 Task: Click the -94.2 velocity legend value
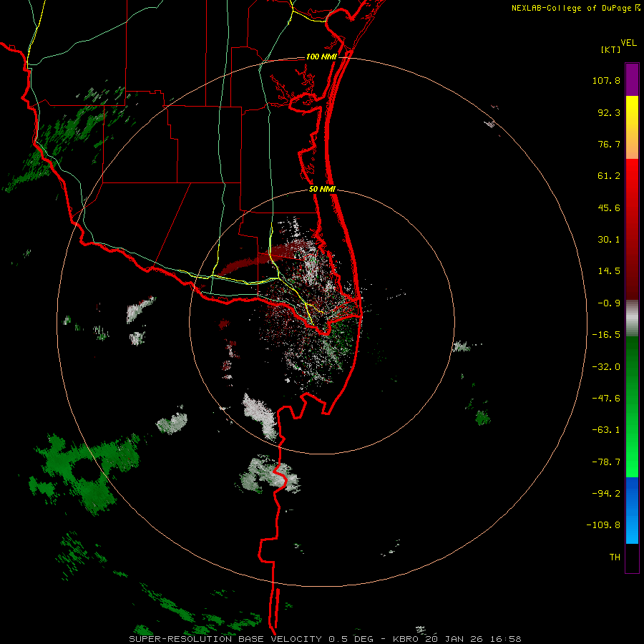606,494
